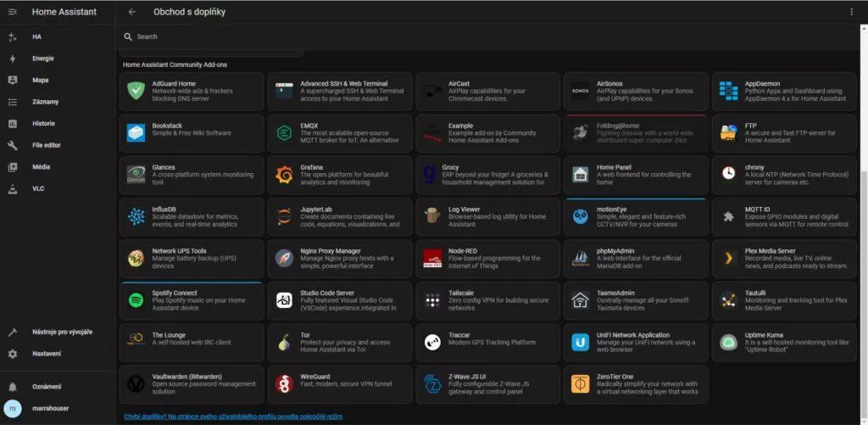Follow the Chybí doplňky advanced mode link

(x=233, y=417)
